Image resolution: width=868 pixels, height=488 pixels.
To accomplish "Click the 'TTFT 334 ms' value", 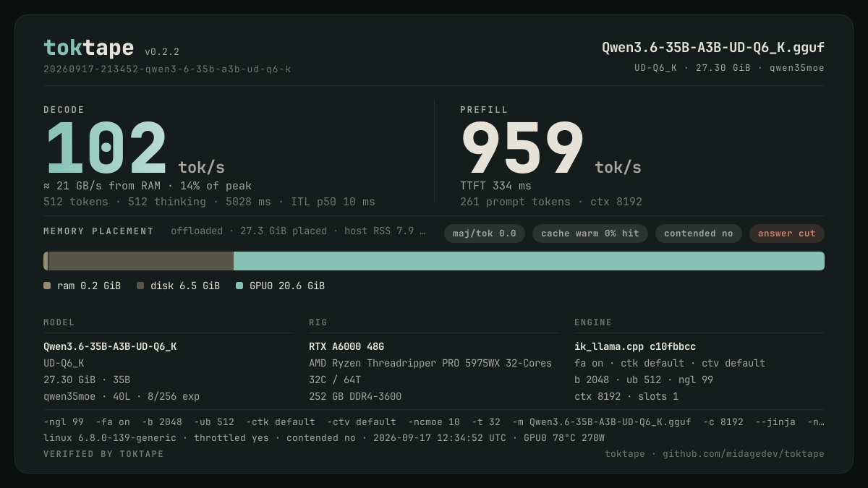I will tap(495, 187).
